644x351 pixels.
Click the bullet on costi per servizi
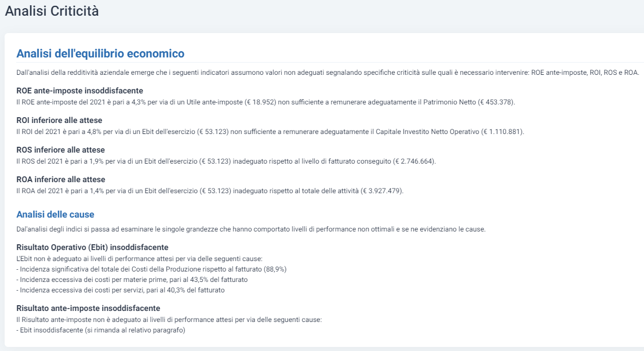[121, 290]
